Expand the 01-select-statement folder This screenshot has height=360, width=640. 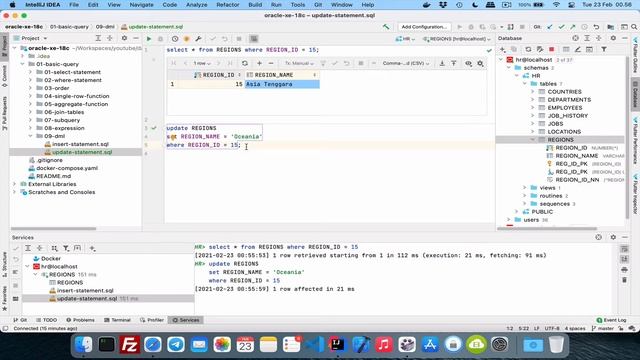pos(30,72)
